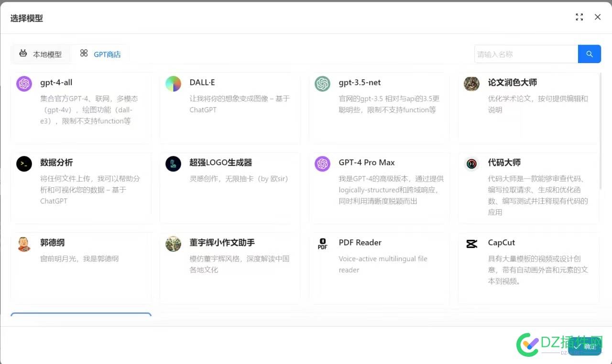Click the 郭德纲 cartoon avatar
This screenshot has height=364, width=612.
click(x=24, y=244)
